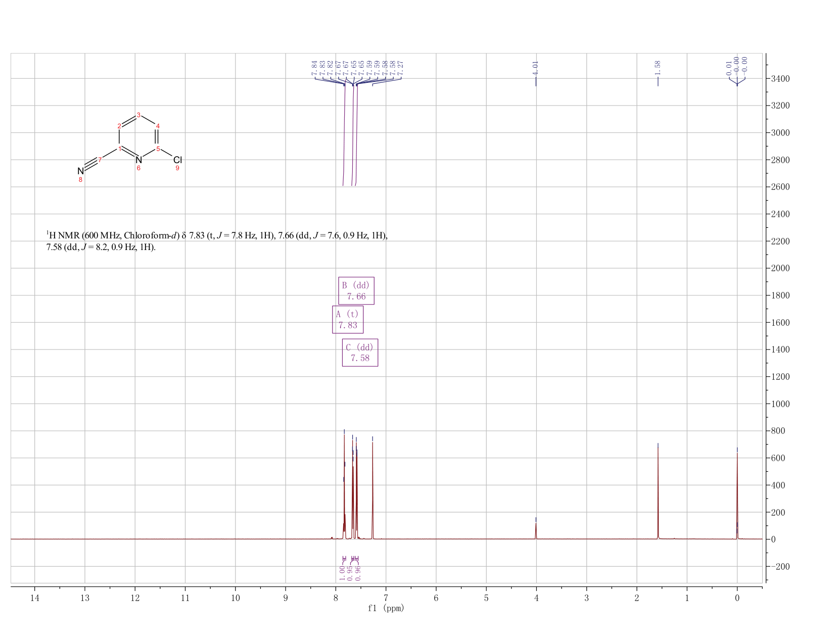Click the y-axis tick label 3000

tap(780, 133)
